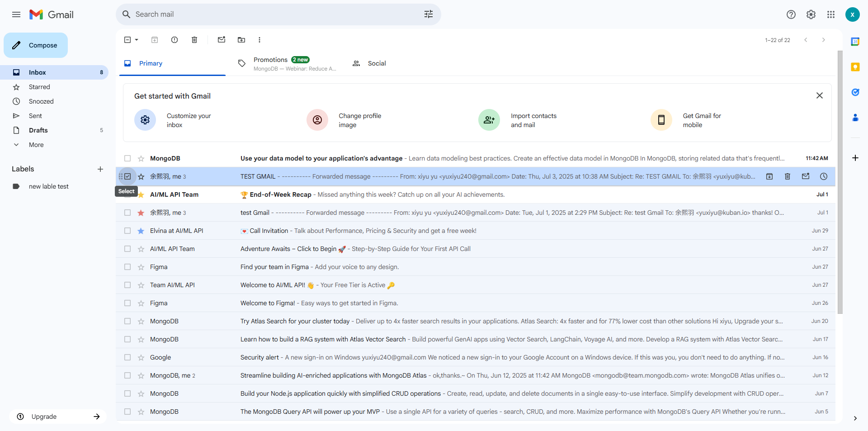Open Google Keep side panel icon
Screen dimensions: 868x431
tap(855, 67)
